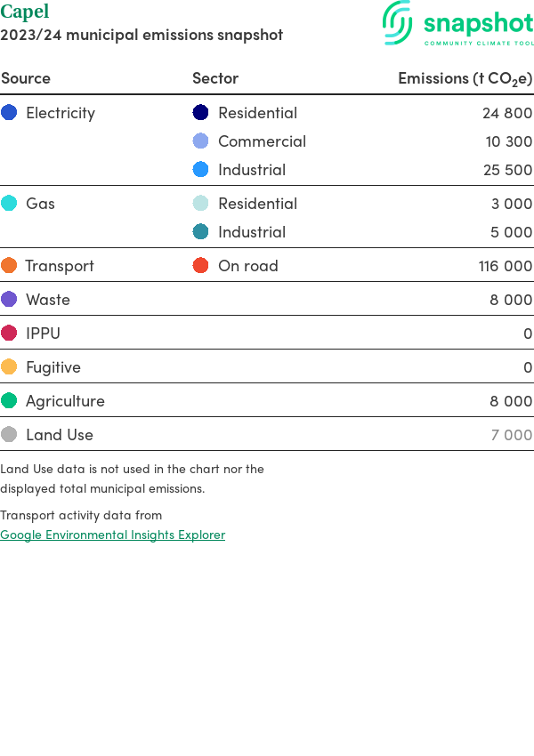Screen dimensions: 534x756
Task: Select the Electricity Commercial sector row
Action: [262, 141]
